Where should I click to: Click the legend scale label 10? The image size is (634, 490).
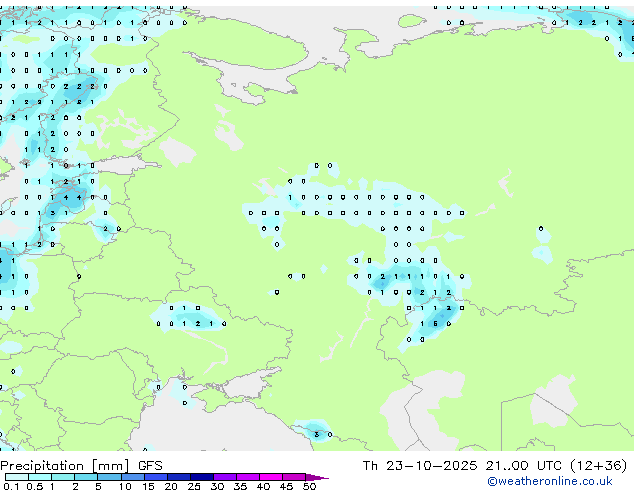coord(125,486)
